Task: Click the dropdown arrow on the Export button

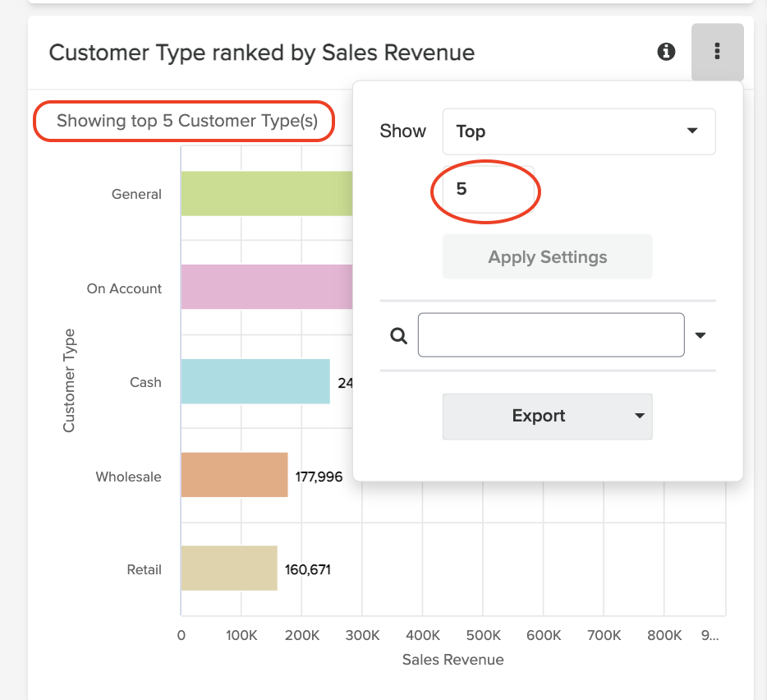Action: tap(639, 417)
